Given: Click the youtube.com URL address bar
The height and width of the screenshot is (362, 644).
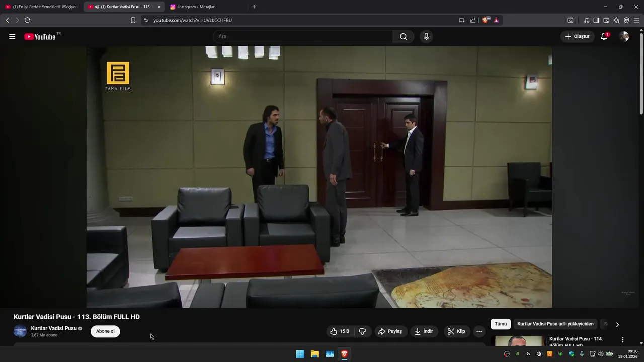Looking at the screenshot, I should [302, 20].
